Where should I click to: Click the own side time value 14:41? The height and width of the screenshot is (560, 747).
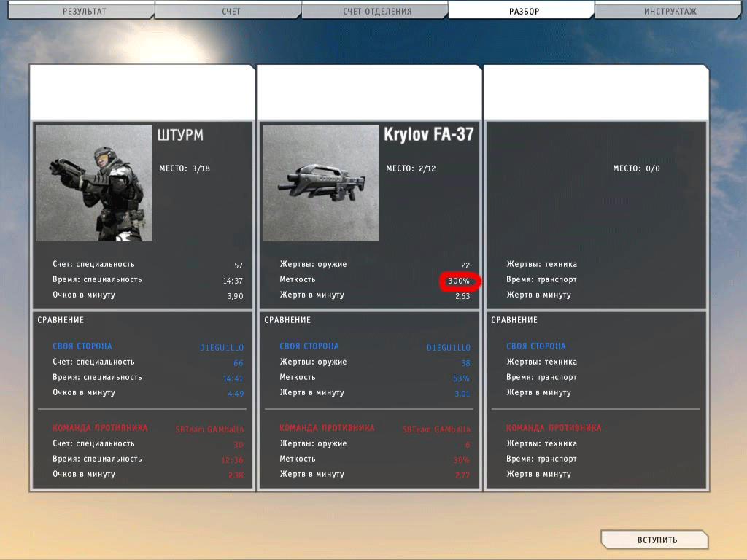[233, 378]
